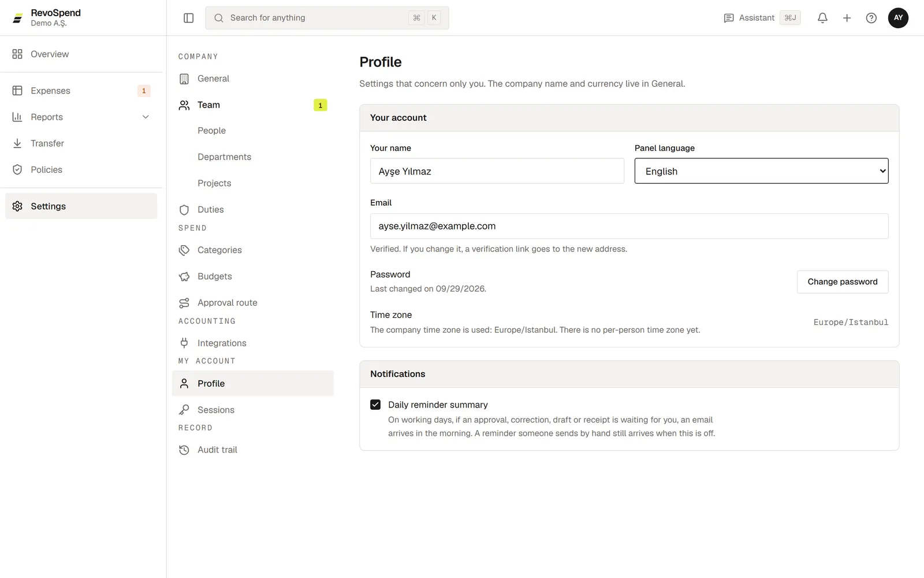Uncheck the Daily reminder summary checkbox
The height and width of the screenshot is (578, 924).
[375, 405]
